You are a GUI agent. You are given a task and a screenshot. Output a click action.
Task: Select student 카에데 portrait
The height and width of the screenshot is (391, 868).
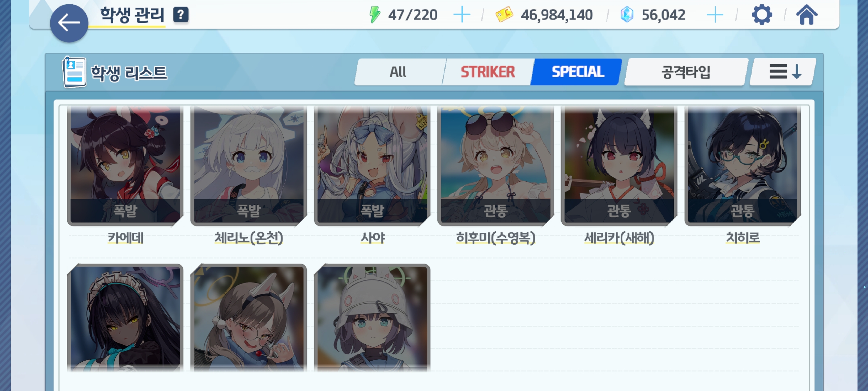point(125,166)
